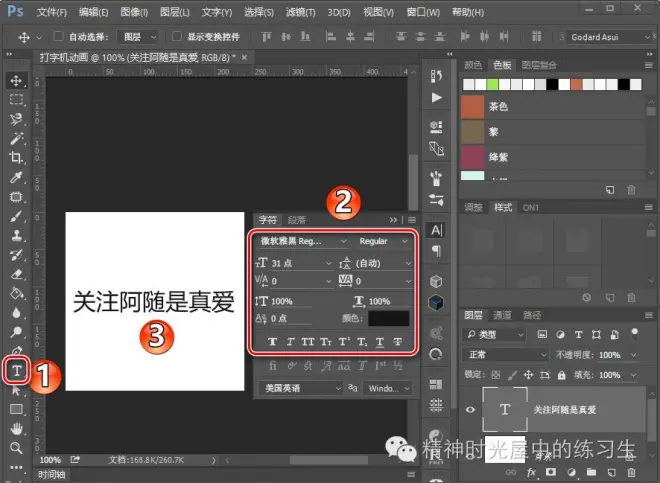Open the 图层(L) menu
This screenshot has height=483, width=660.
[x=175, y=12]
